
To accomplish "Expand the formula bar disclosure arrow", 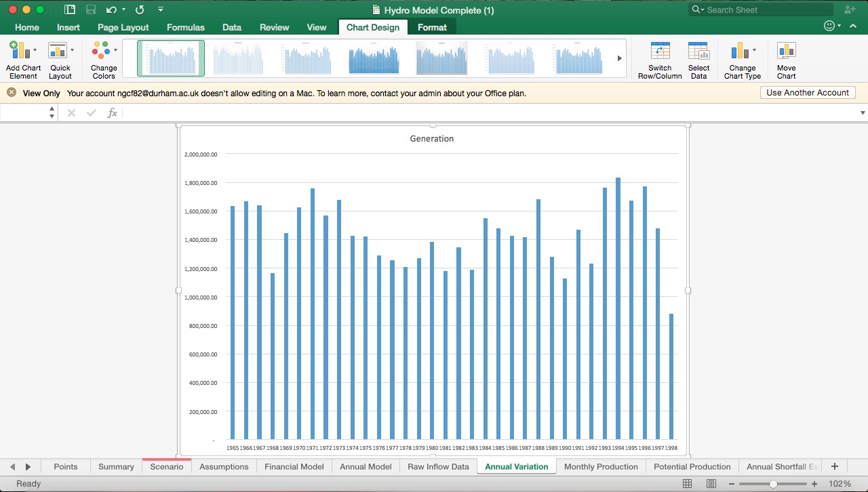I will tap(863, 112).
